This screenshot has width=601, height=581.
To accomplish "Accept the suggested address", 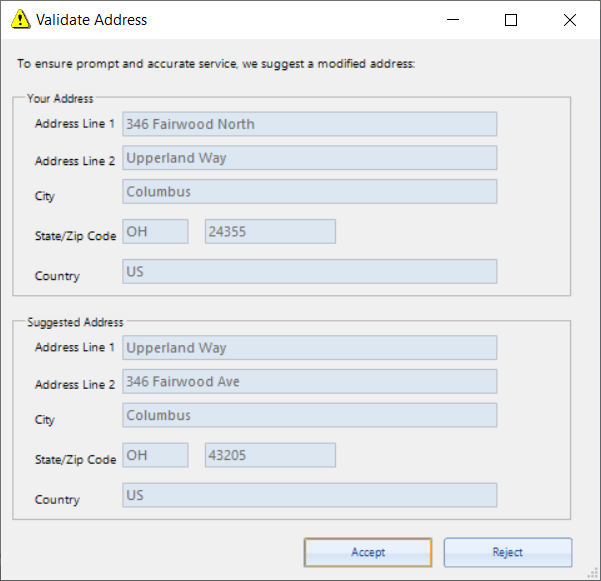I will tap(368, 552).
